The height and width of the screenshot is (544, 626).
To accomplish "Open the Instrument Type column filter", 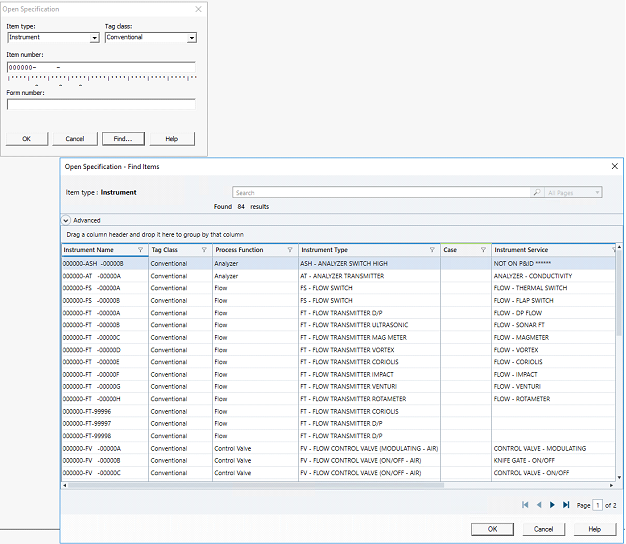I will (x=432, y=250).
